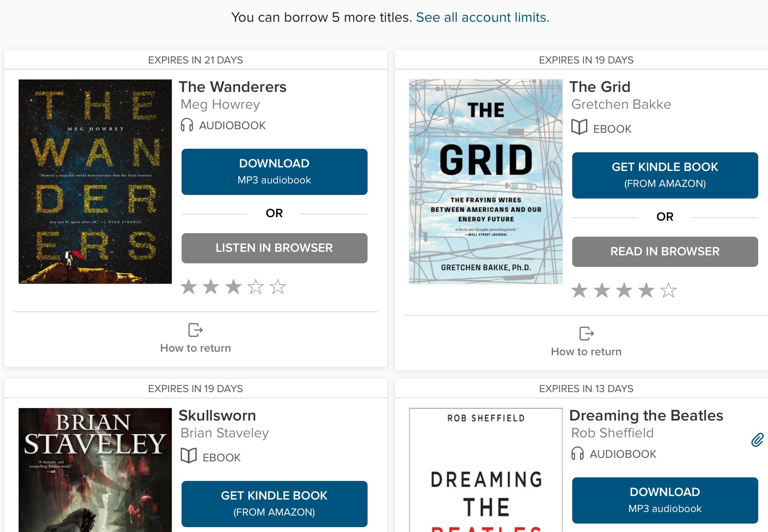
Task: Rate The Wanderers five stars
Action: [278, 287]
